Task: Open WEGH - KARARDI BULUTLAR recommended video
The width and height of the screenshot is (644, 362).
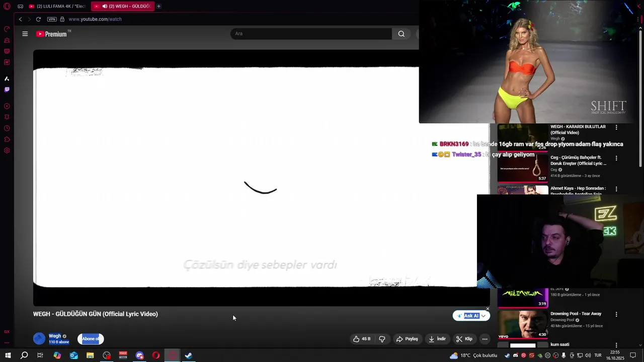Action: (x=578, y=130)
